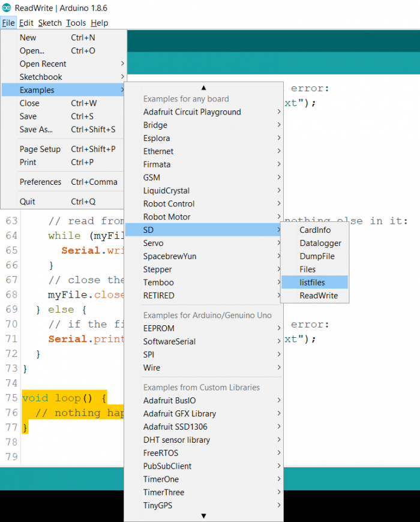Expand the Wire examples submenu
This screenshot has height=522, width=420.
203,368
